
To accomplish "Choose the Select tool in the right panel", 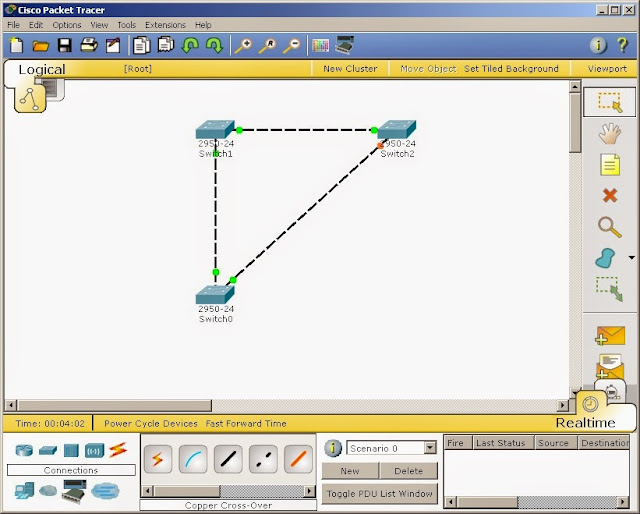I will [x=609, y=102].
